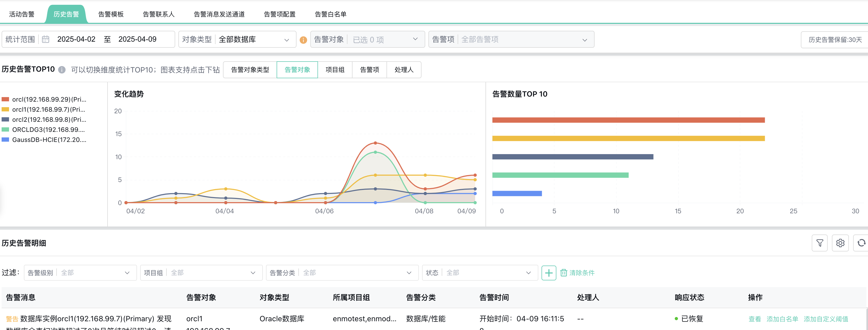The width and height of the screenshot is (868, 330).
Task: Switch TOP10 dimension to 告警对象类型
Action: [x=250, y=70]
